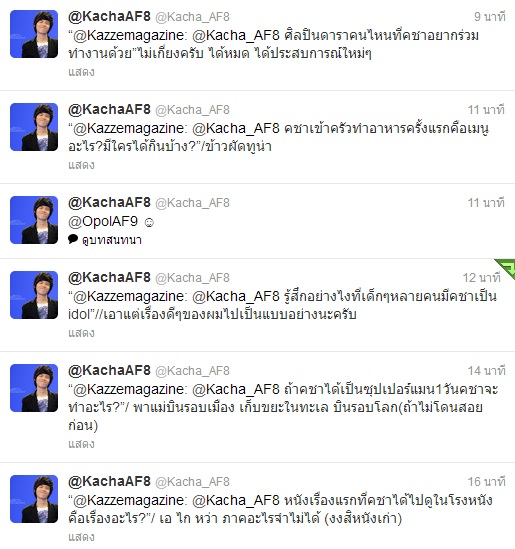Open avatar on the fried rice tuna tweet
Screen dimensions: 515x549
tap(34, 127)
